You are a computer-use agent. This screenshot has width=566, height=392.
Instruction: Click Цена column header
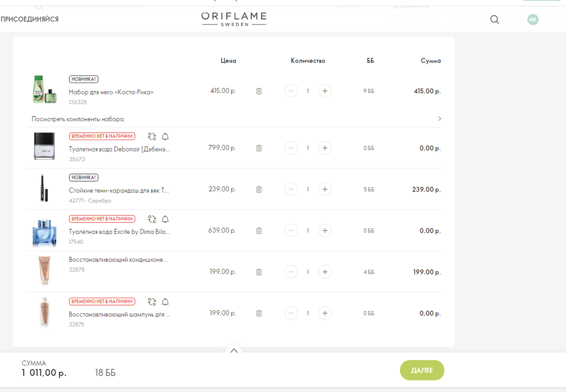click(228, 61)
